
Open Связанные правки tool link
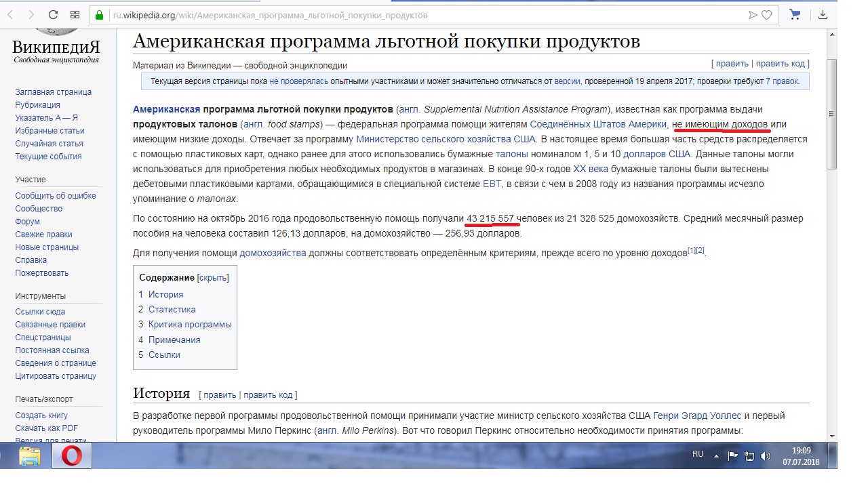[x=50, y=325]
